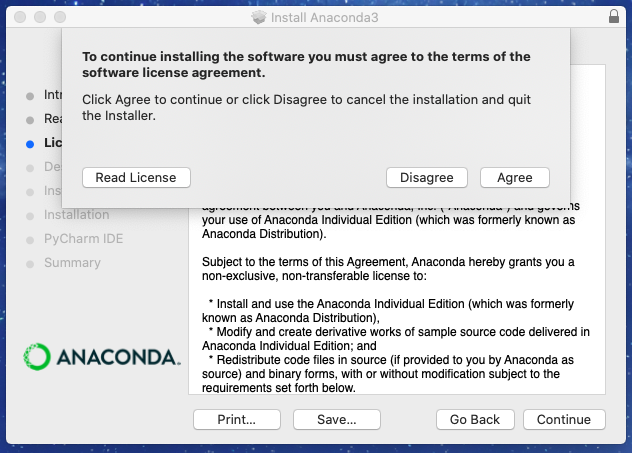The width and height of the screenshot is (632, 453).
Task: Click the Anaconda green ring logo
Action: pos(37,357)
